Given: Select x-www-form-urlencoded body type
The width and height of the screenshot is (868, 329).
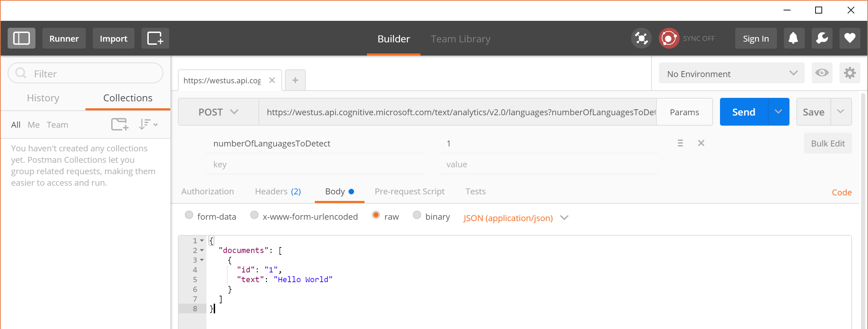Looking at the screenshot, I should (254, 215).
